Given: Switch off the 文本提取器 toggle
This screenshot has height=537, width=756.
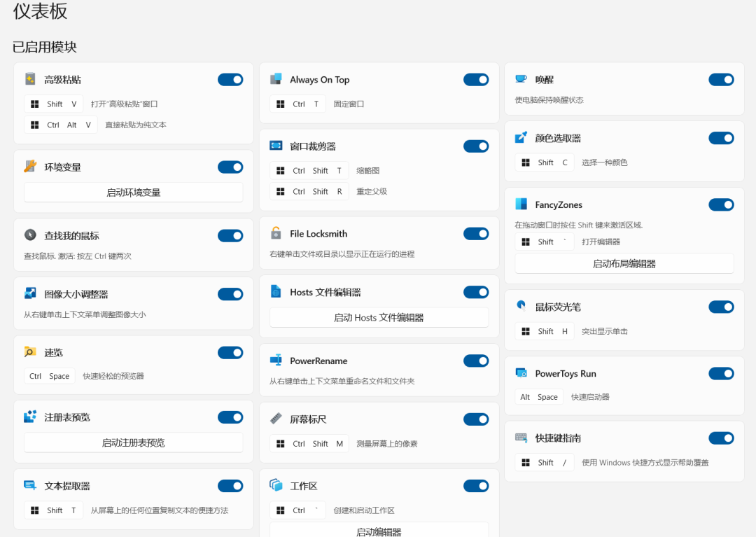Looking at the screenshot, I should click(x=230, y=486).
